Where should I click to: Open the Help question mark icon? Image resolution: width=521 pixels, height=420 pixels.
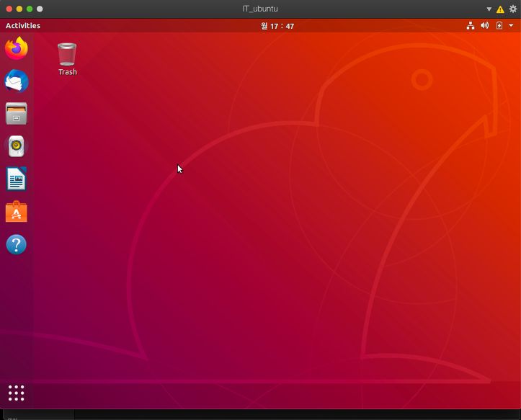click(17, 244)
